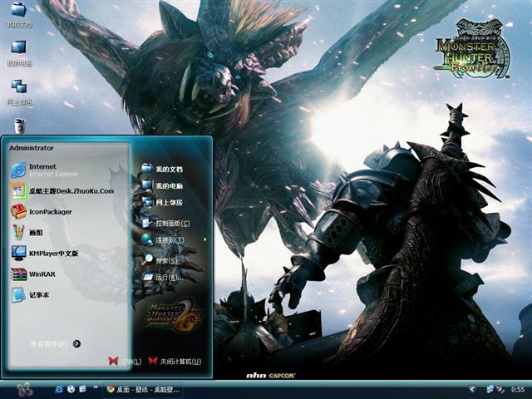Open the 画图 paint program
The width and height of the screenshot is (532, 399).
click(x=36, y=232)
